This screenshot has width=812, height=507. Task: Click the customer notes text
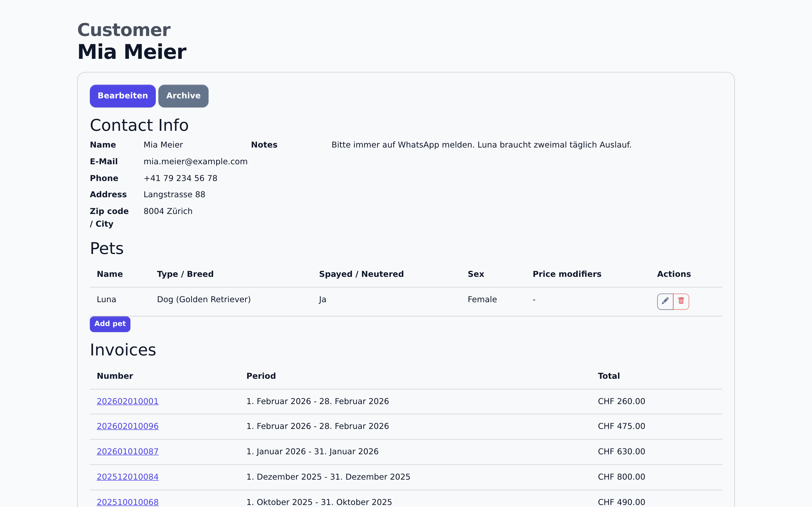coord(481,145)
